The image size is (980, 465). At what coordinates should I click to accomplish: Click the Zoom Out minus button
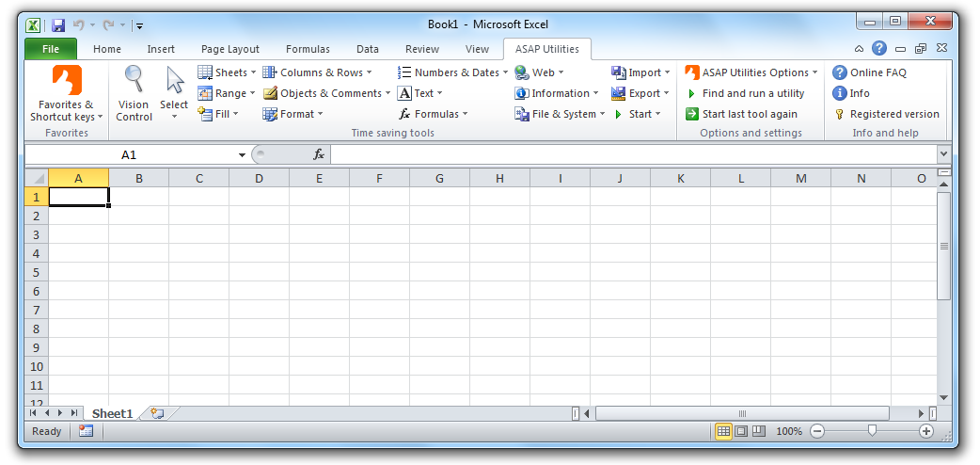coord(817,431)
